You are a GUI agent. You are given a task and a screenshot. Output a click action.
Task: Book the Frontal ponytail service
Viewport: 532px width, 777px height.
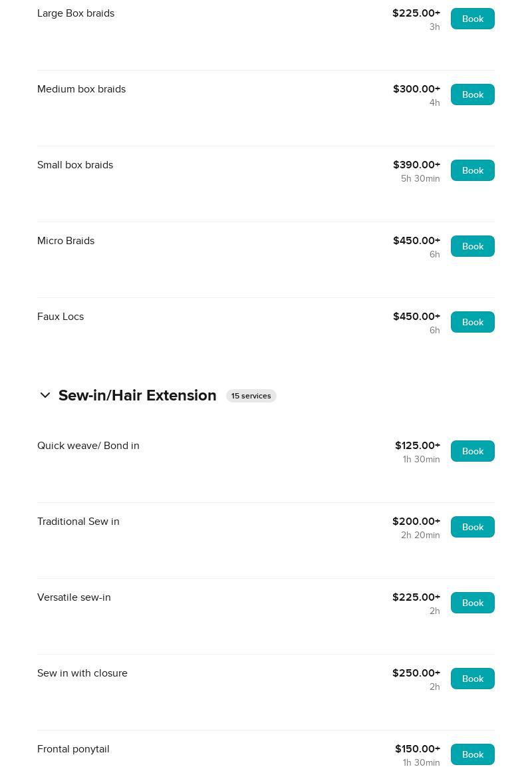472,754
